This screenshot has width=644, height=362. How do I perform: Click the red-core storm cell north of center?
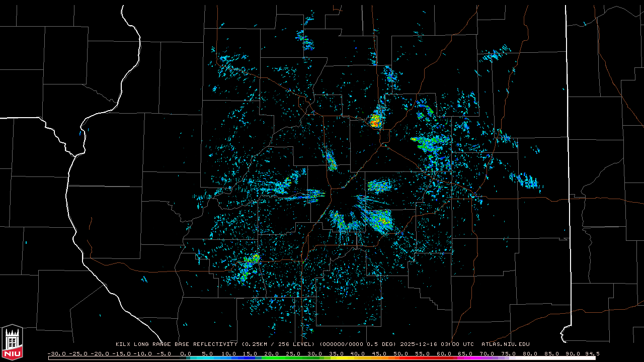[x=375, y=121]
